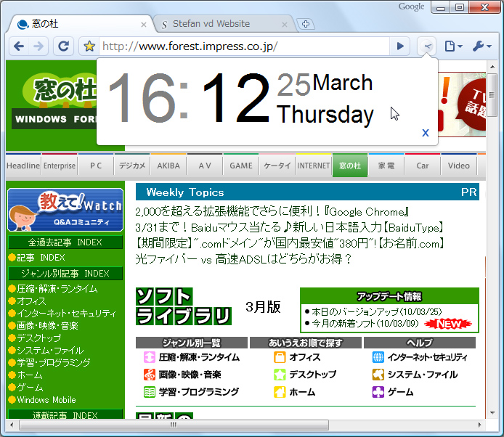The width and height of the screenshot is (504, 437).
Task: Click the address bar URL field
Action: click(x=244, y=46)
